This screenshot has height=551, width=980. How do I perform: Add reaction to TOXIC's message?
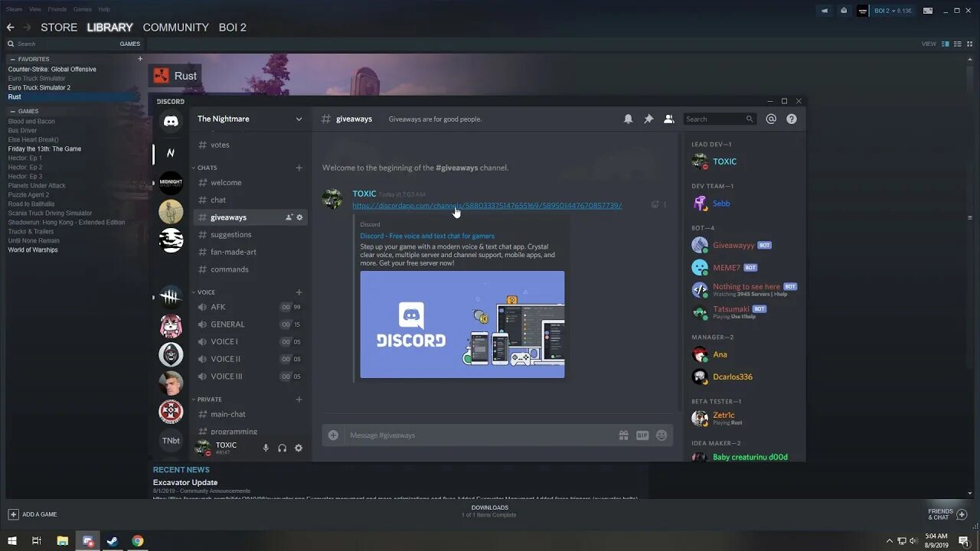click(x=655, y=204)
